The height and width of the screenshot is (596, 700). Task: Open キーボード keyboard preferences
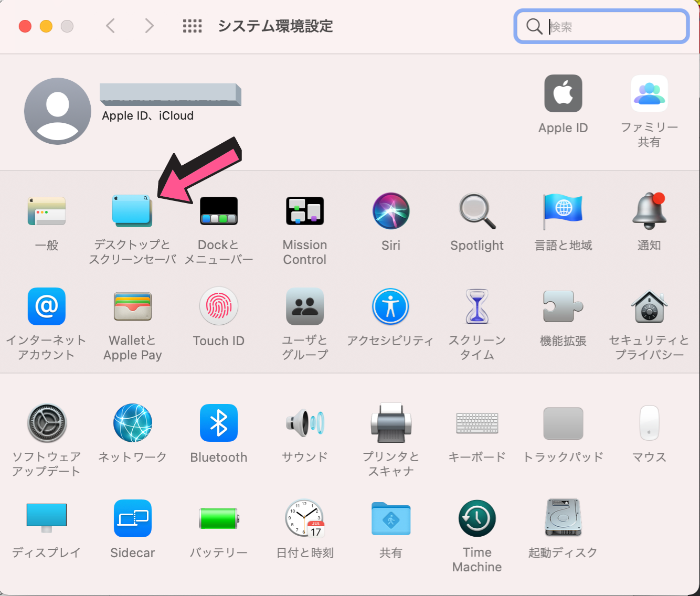point(477,423)
